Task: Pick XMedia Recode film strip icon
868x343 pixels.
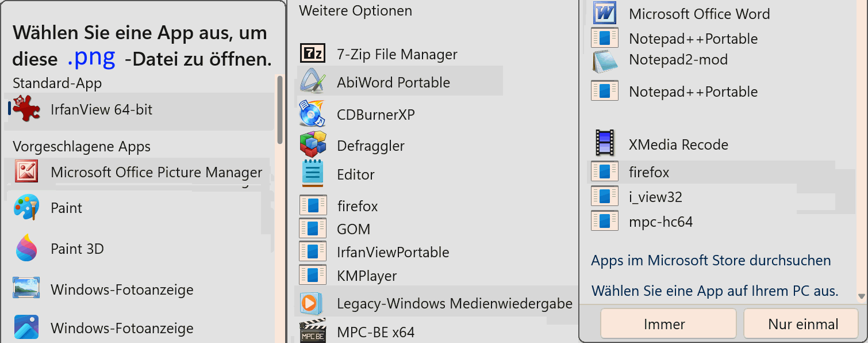Action: click(x=604, y=144)
